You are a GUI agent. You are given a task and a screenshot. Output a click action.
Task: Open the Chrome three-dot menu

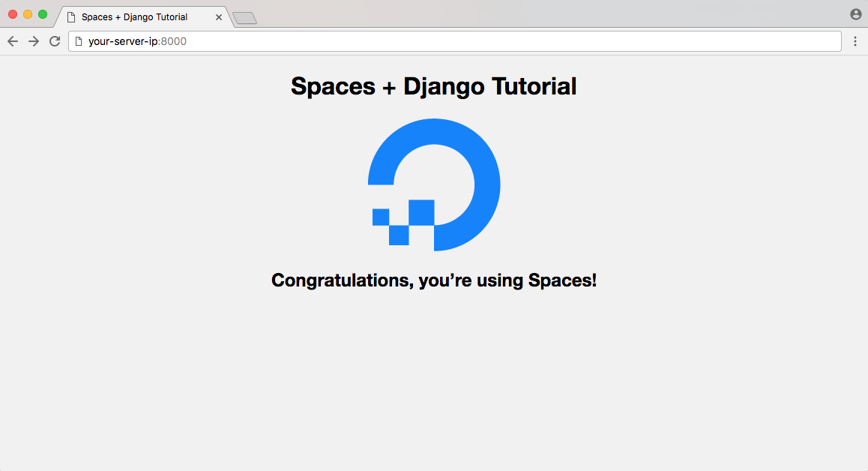point(855,41)
